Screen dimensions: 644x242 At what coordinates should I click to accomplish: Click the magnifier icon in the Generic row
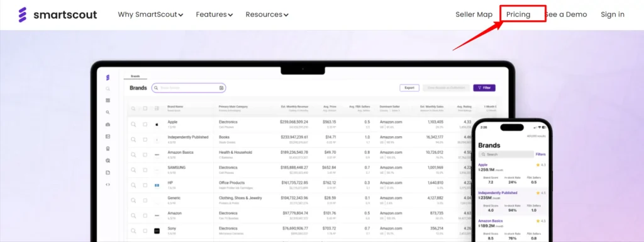coord(133,200)
